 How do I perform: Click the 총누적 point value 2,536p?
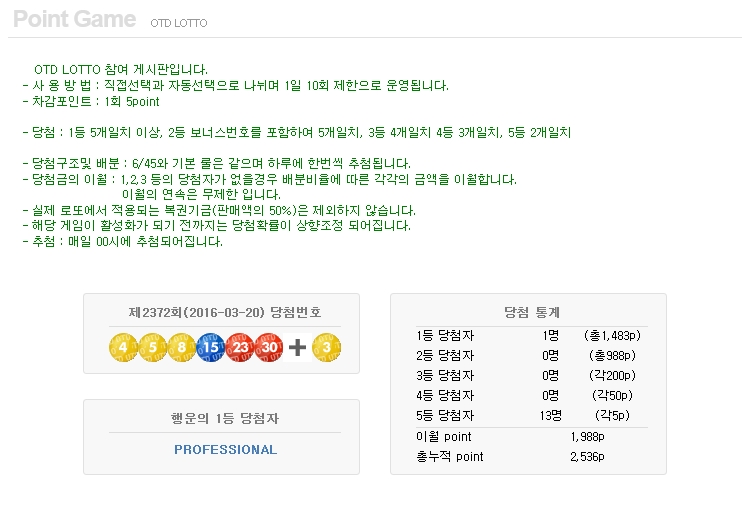(587, 457)
